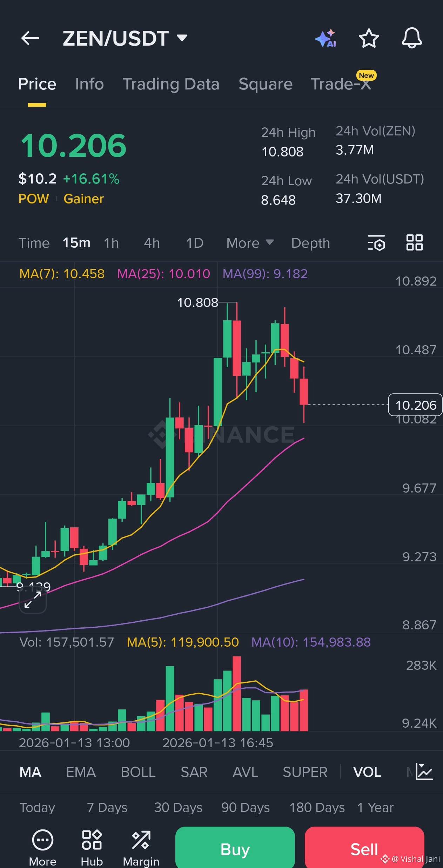Screen dimensions: 443x868
Task: Select the 90 Days range
Action: click(x=245, y=807)
